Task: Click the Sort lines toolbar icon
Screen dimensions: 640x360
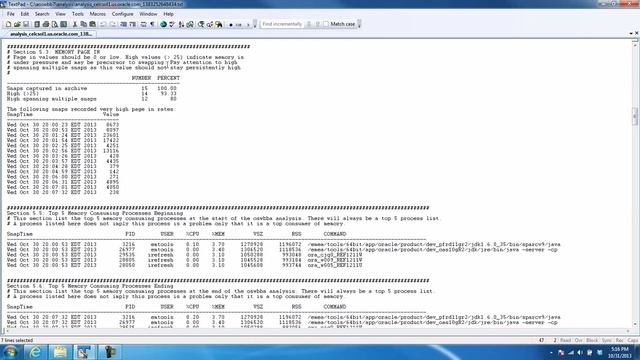Action: (x=181, y=24)
